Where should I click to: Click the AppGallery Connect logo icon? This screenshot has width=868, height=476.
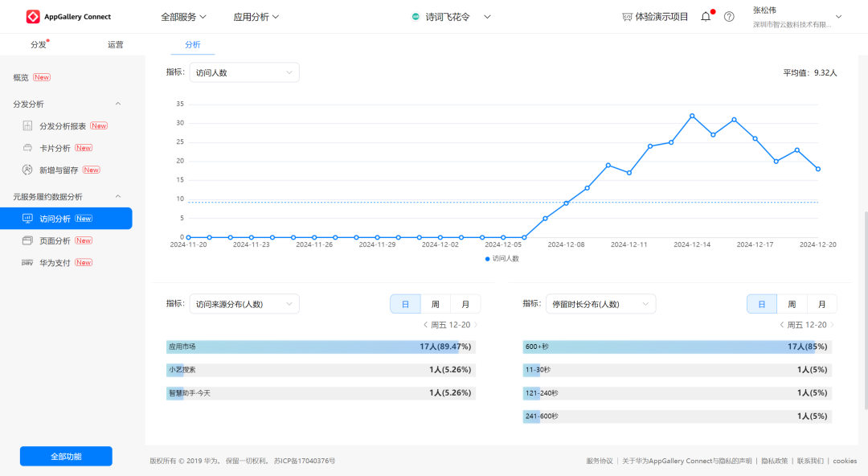[x=33, y=17]
